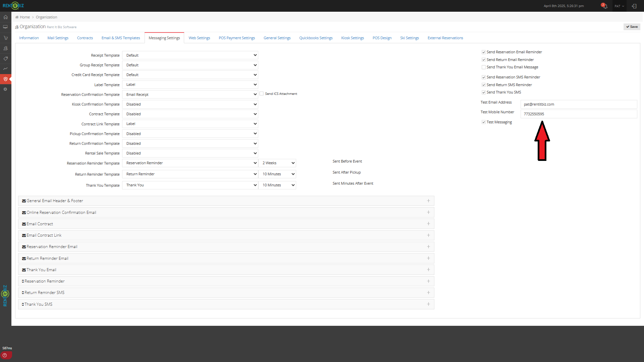
Task: Click the customers icon in sidebar
Action: pos(5,48)
